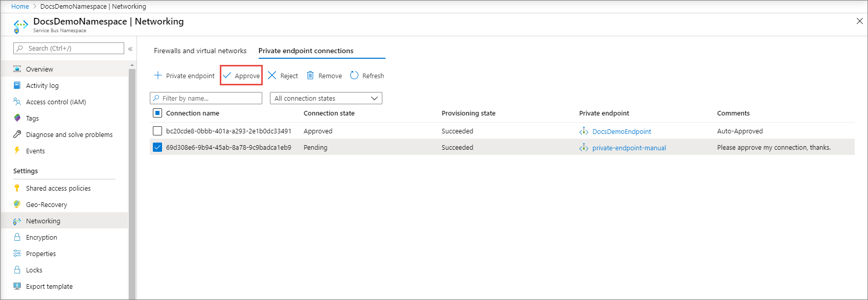
Task: Click the Encryption lock icon in sidebar
Action: point(17,237)
